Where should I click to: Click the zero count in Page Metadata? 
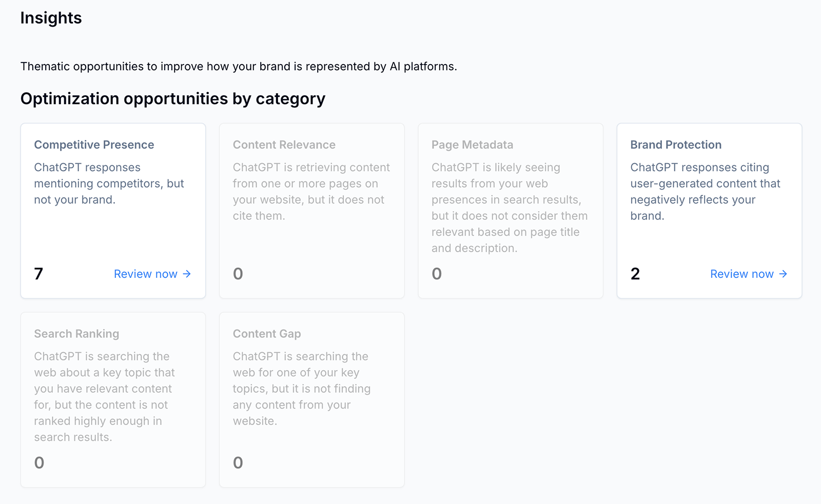point(437,274)
